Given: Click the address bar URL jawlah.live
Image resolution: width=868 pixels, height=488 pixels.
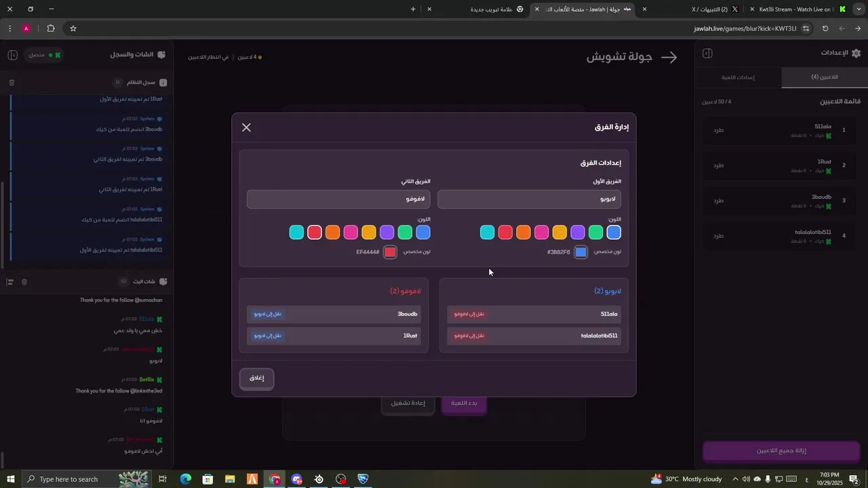Looking at the screenshot, I should pos(745,28).
